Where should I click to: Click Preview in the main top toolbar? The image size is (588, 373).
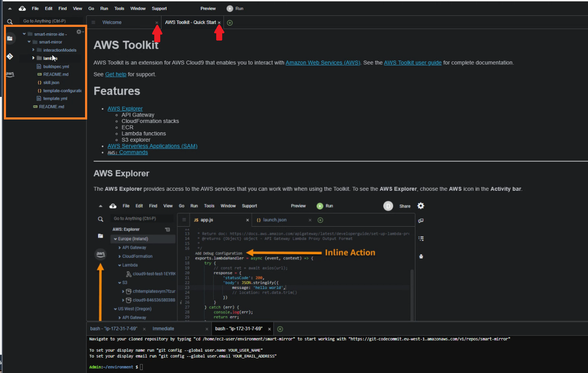pyautogui.click(x=208, y=9)
